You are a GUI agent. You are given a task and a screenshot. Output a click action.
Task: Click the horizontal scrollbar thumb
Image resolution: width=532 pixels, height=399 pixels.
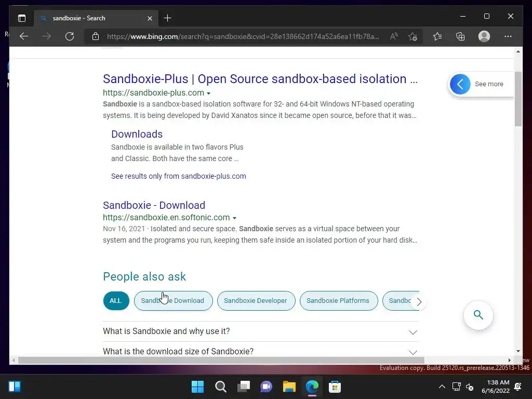pyautogui.click(x=221, y=360)
